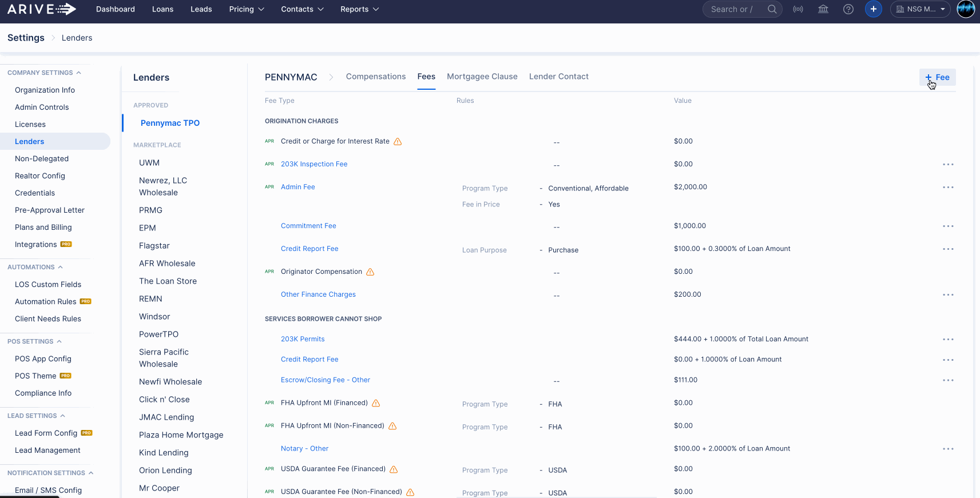Open the Commitment Fee link
Viewport: 980px width, 498px height.
click(x=308, y=226)
